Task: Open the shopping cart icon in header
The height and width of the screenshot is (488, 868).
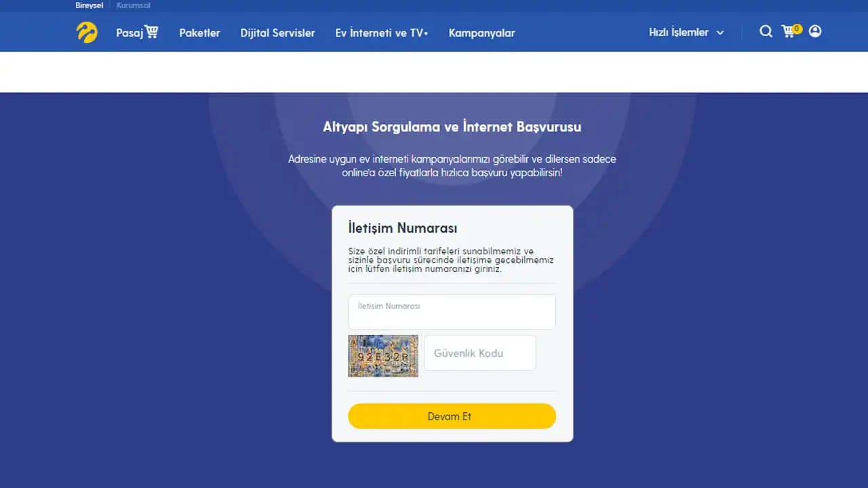Action: click(788, 32)
